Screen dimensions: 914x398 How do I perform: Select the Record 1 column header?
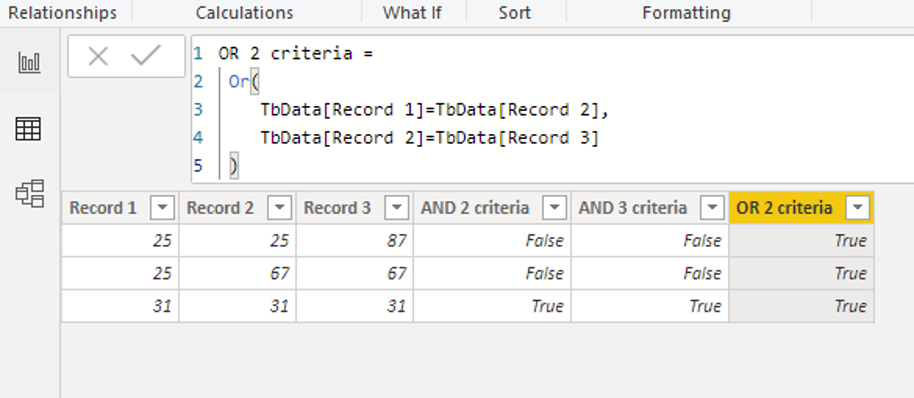[120, 207]
